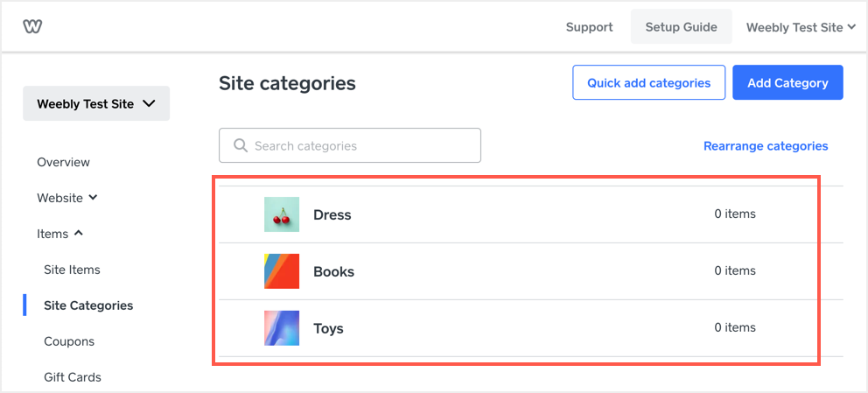This screenshot has width=868, height=393.
Task: Click the Support link
Action: (589, 27)
